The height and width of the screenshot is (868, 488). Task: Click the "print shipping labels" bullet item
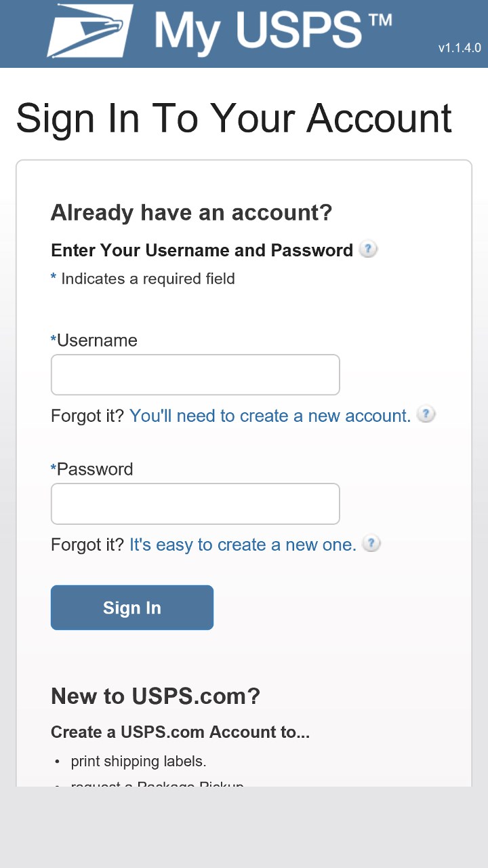click(x=138, y=762)
